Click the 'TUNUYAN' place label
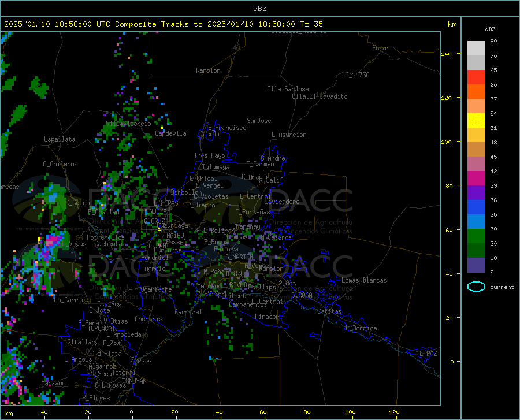Image resolution: width=520 pixels, height=420 pixels. click(134, 381)
